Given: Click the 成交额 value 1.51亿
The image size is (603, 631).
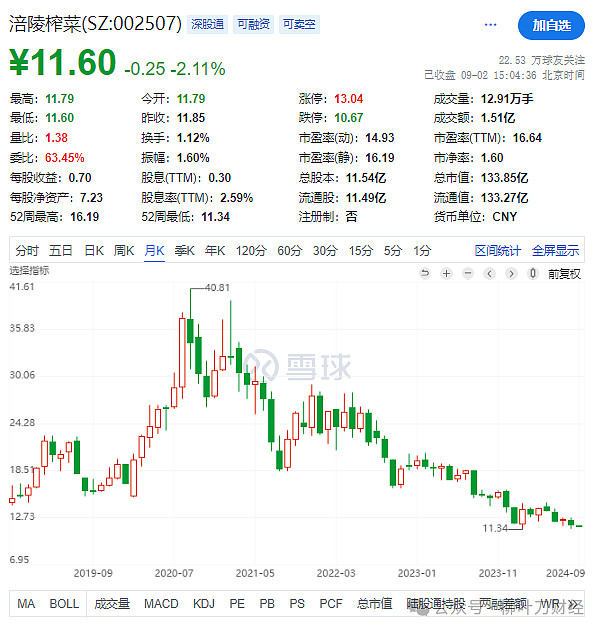Looking at the screenshot, I should 498,118.
